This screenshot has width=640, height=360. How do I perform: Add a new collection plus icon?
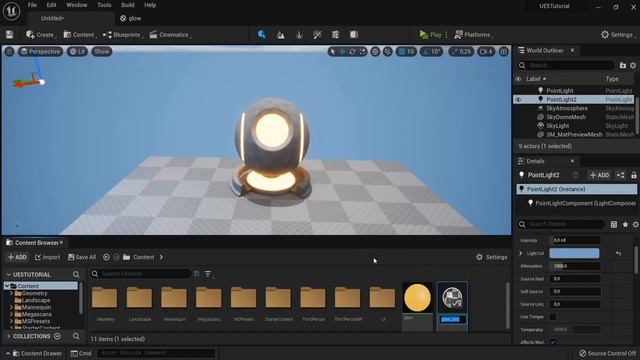click(58, 336)
